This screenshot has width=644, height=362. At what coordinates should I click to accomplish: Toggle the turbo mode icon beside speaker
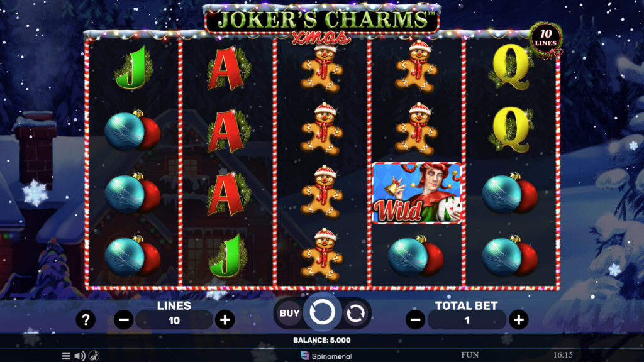[x=94, y=356]
